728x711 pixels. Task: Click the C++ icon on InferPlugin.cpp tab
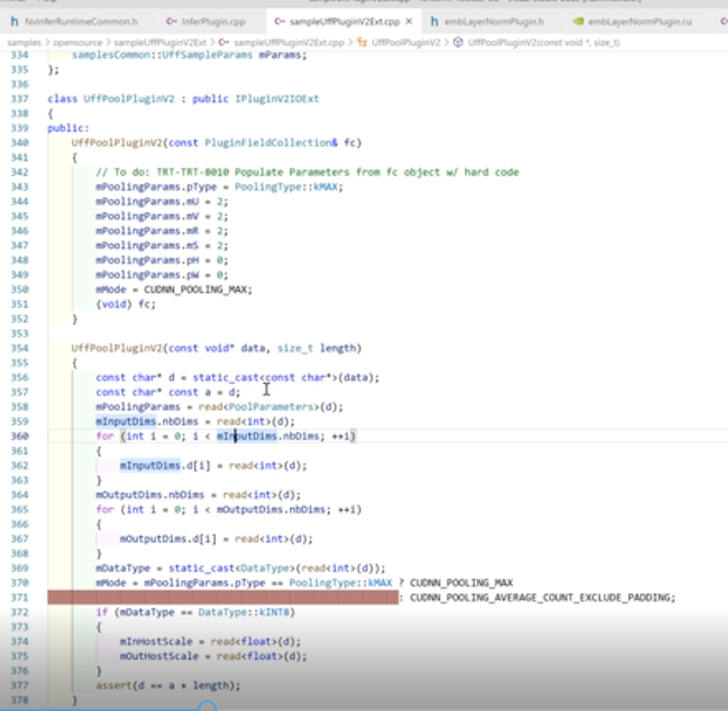pos(171,21)
